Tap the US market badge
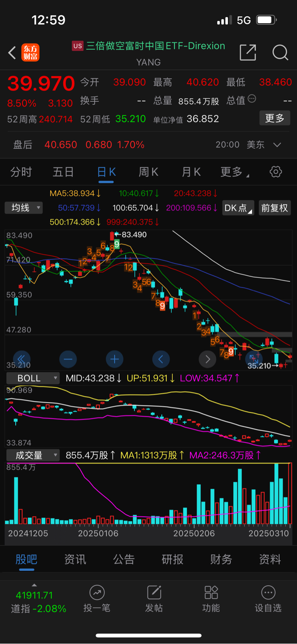The image size is (297, 644). point(78,46)
